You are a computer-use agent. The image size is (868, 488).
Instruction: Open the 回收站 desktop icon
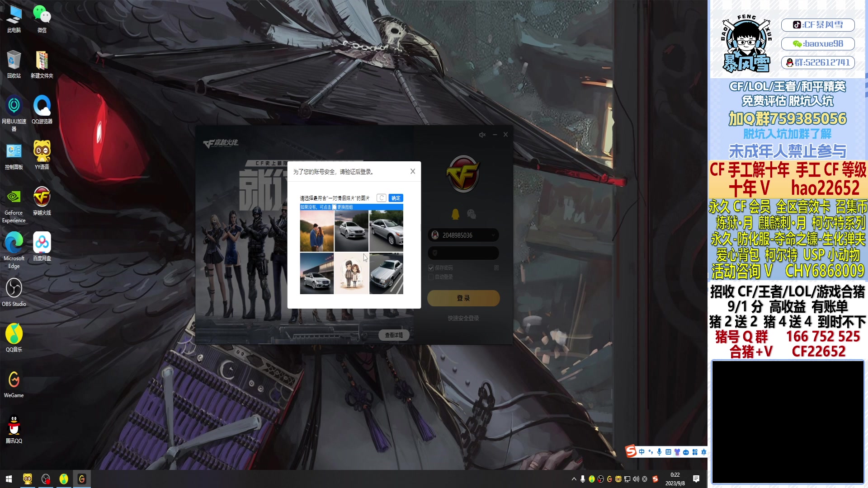click(14, 65)
